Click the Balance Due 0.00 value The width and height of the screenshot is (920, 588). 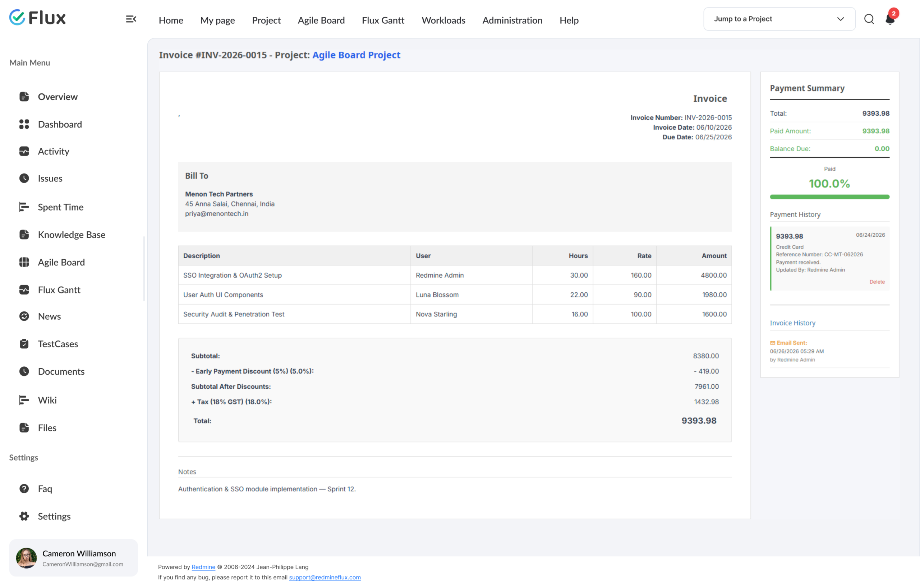tap(882, 149)
